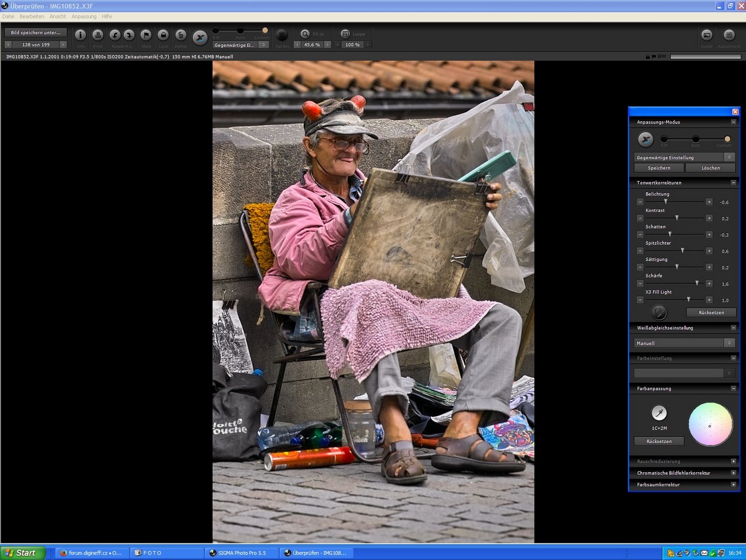The height and width of the screenshot is (560, 746).
Task: Switch to SIGMA Photo Pro 5.5 taskbar window
Action: [x=241, y=553]
